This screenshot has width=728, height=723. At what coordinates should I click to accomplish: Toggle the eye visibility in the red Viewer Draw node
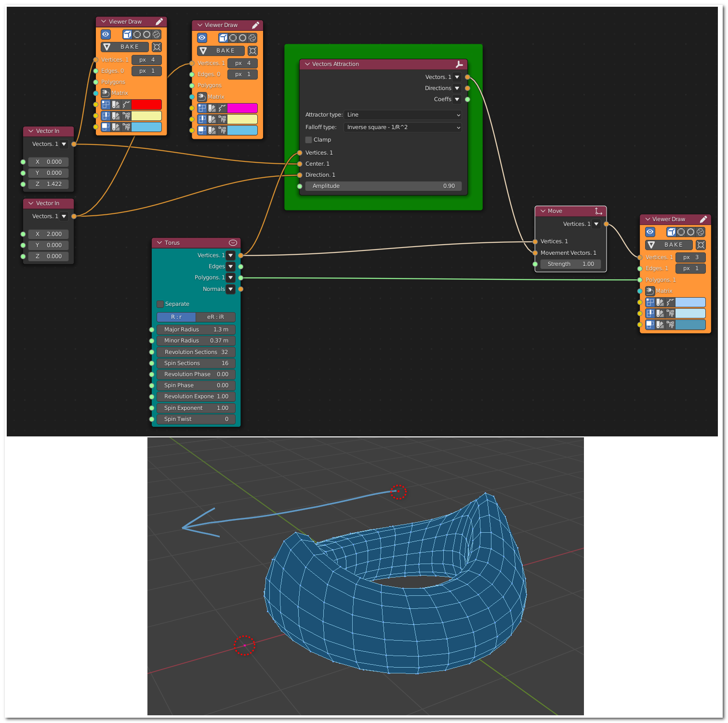pos(106,34)
